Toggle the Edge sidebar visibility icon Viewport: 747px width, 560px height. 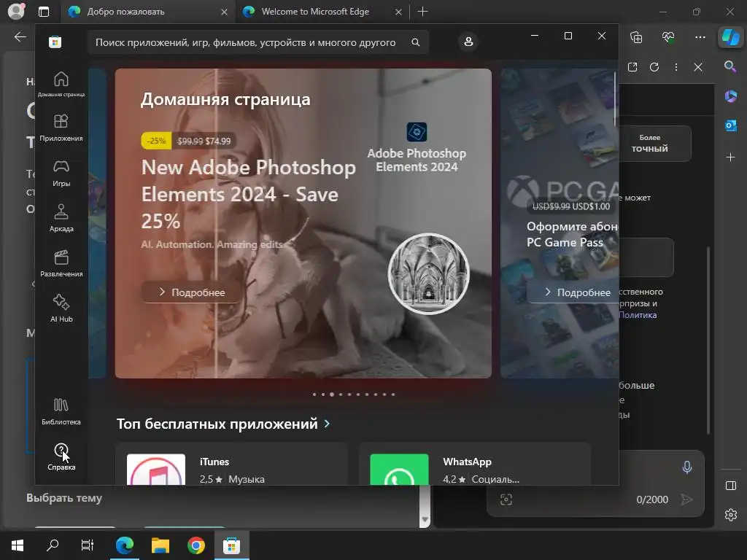pos(730,486)
